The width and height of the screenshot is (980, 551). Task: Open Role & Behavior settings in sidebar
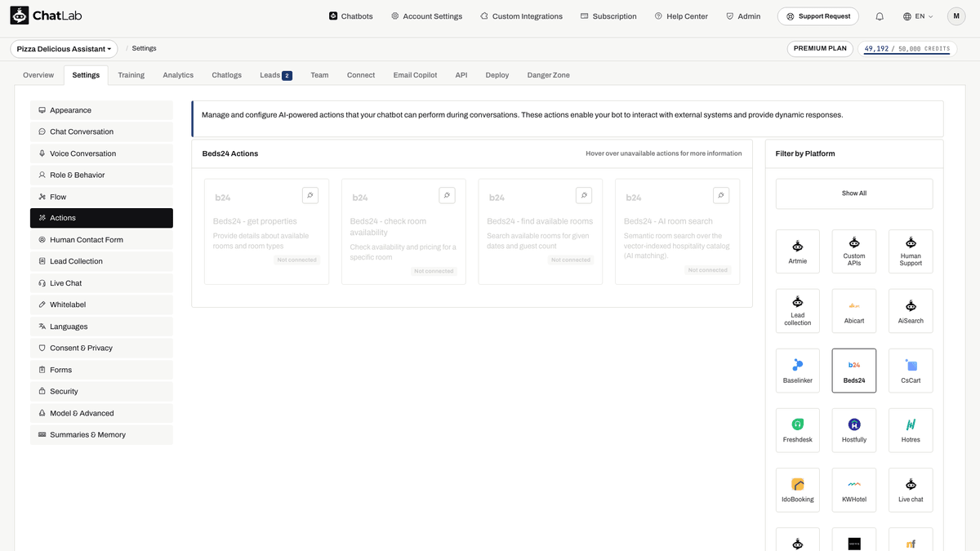101,175
